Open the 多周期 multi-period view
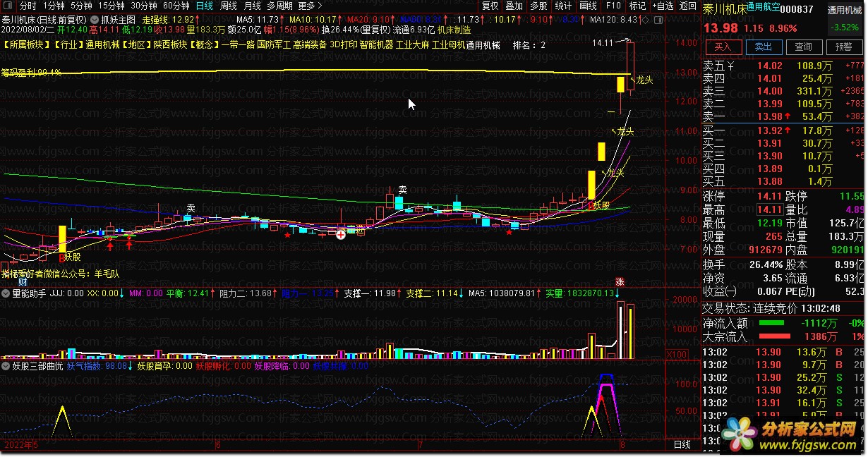 pyautogui.click(x=279, y=6)
